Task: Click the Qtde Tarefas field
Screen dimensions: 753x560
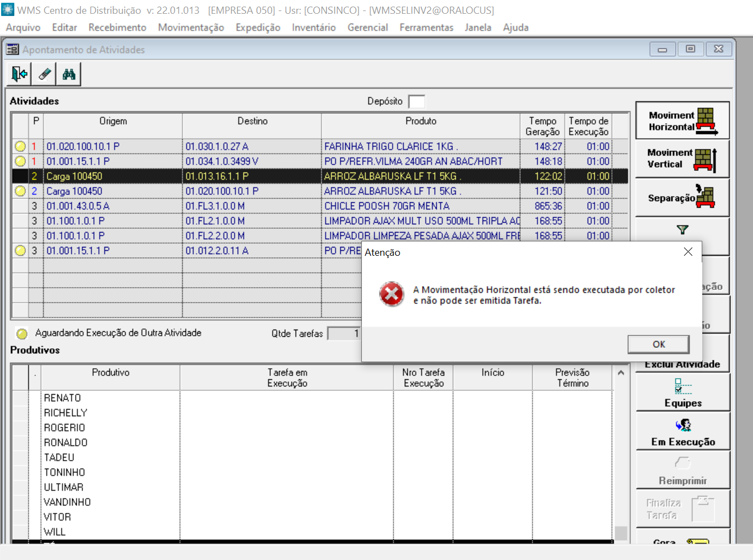Action: pos(344,333)
